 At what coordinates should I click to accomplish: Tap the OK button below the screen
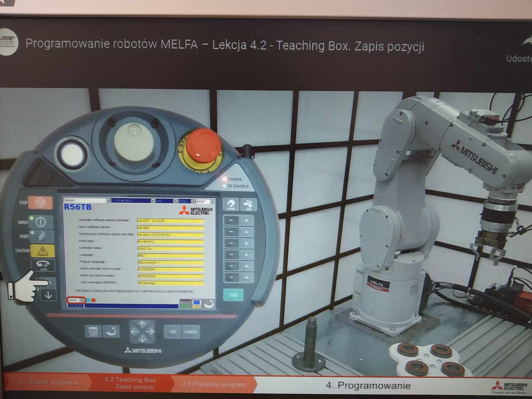[173, 332]
